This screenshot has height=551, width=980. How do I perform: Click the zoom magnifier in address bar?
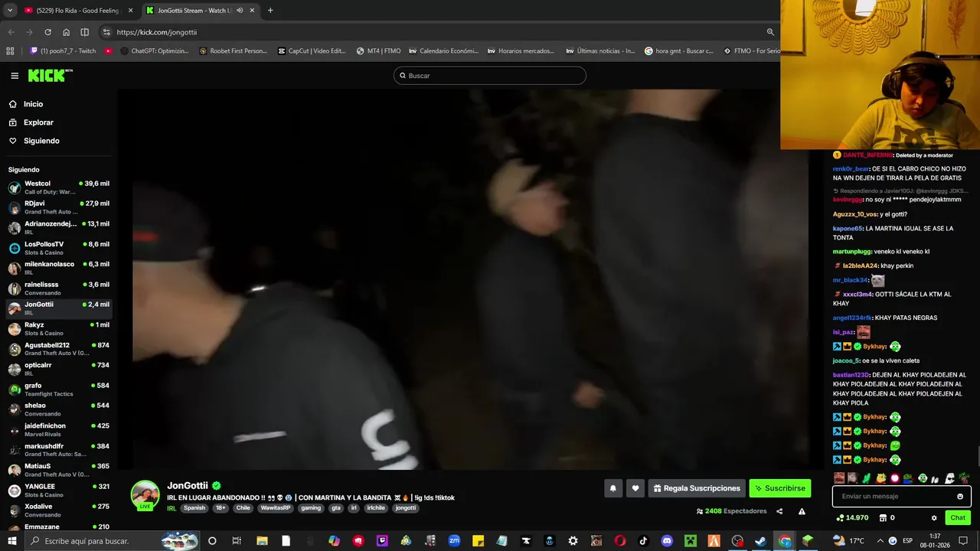click(770, 32)
